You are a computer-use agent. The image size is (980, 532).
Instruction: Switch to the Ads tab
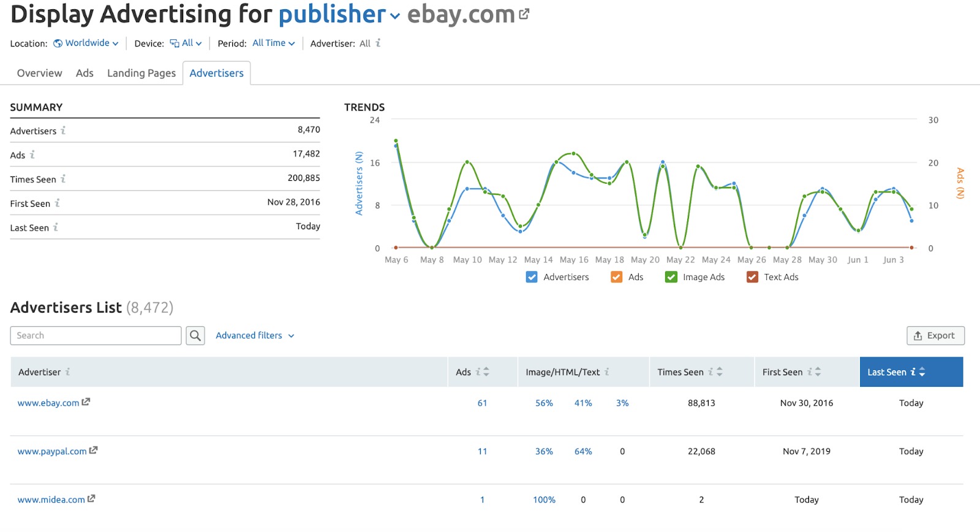[85, 73]
